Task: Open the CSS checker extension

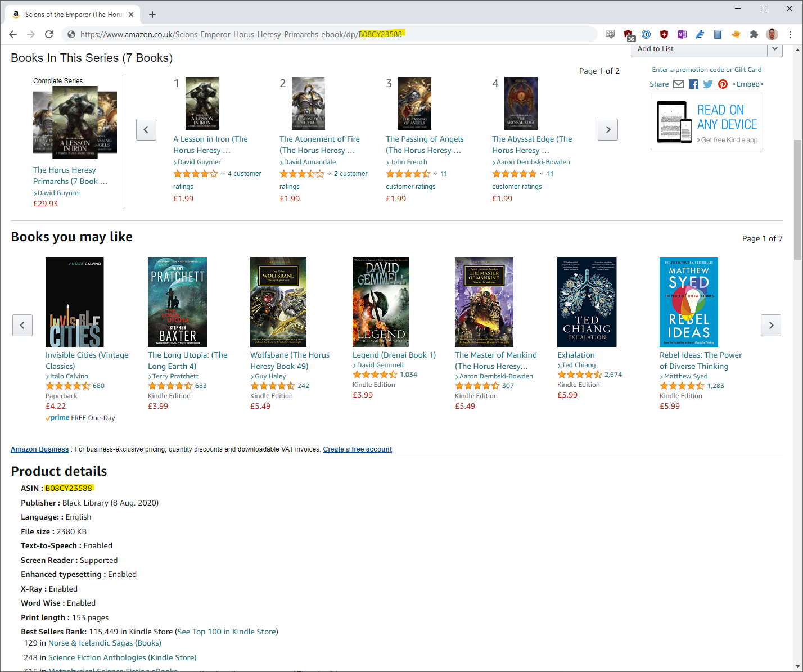Action: (610, 34)
